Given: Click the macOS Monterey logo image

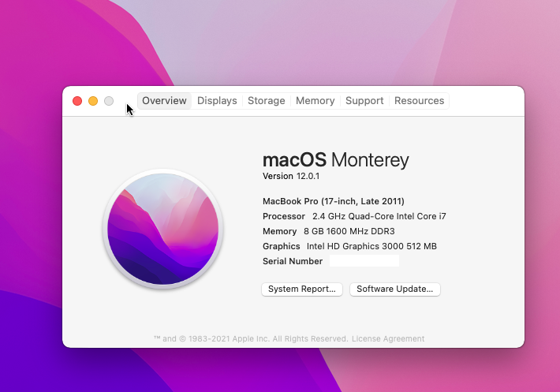Looking at the screenshot, I should tap(162, 229).
